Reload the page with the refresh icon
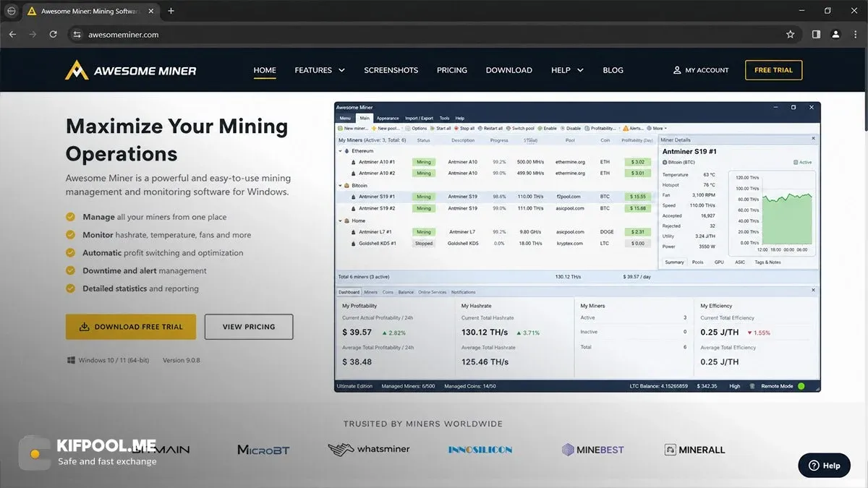 coord(53,34)
